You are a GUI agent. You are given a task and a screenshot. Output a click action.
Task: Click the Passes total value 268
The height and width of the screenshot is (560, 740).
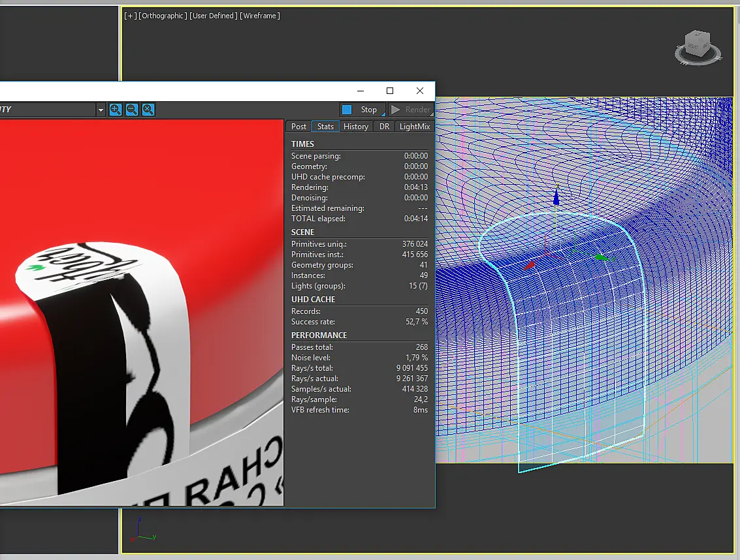click(421, 347)
